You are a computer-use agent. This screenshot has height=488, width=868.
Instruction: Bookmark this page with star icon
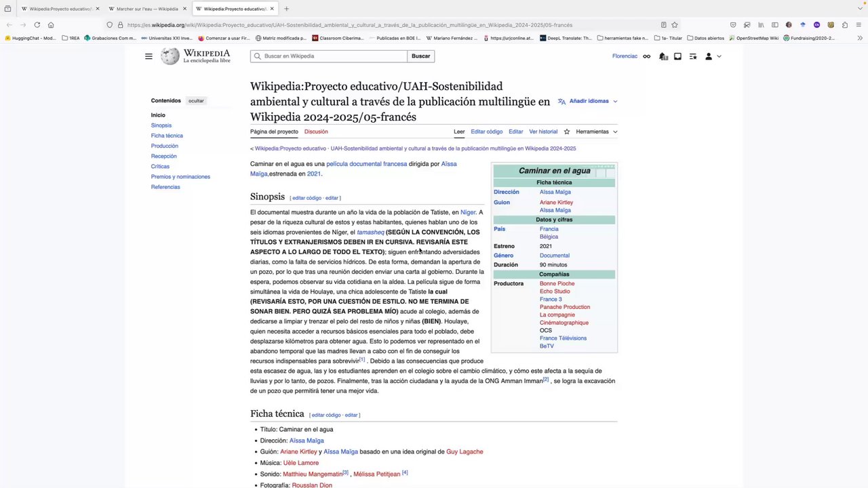(675, 25)
